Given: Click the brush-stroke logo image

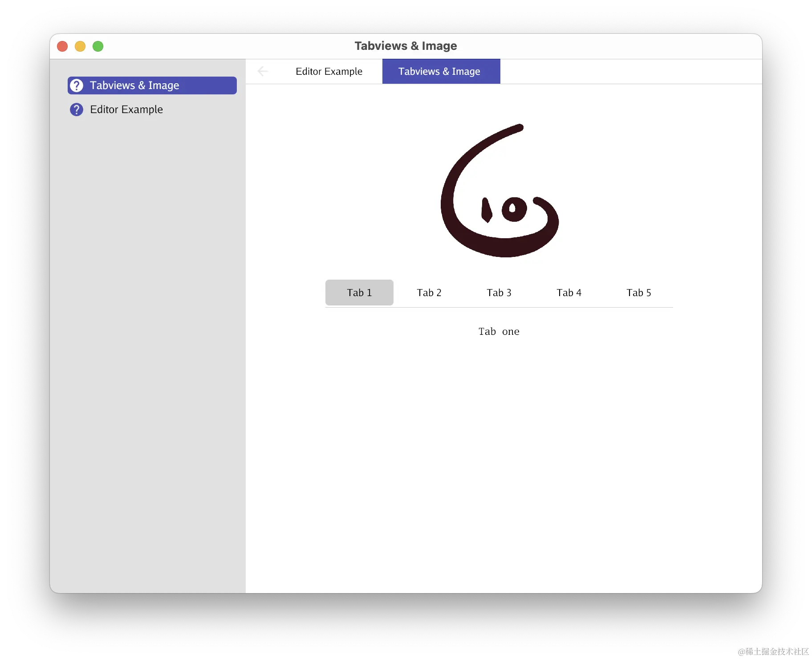Looking at the screenshot, I should (499, 191).
